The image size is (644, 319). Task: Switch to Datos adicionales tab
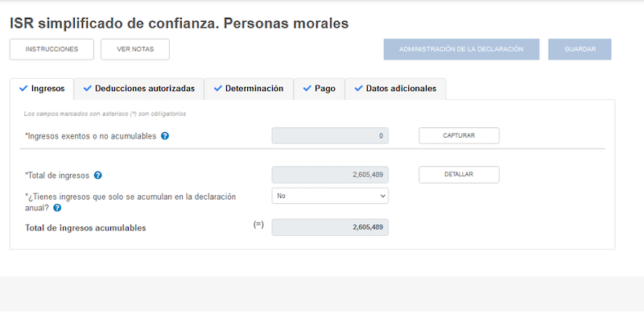(395, 89)
